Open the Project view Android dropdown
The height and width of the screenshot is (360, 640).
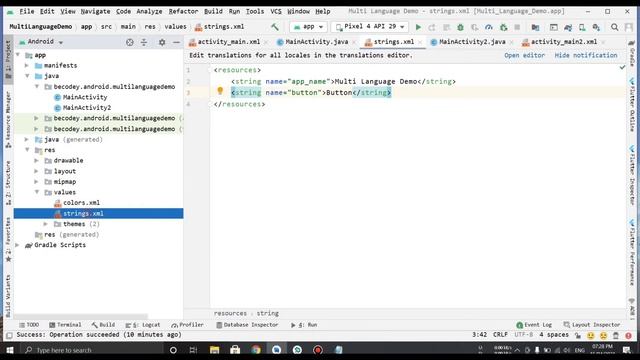[x=41, y=42]
